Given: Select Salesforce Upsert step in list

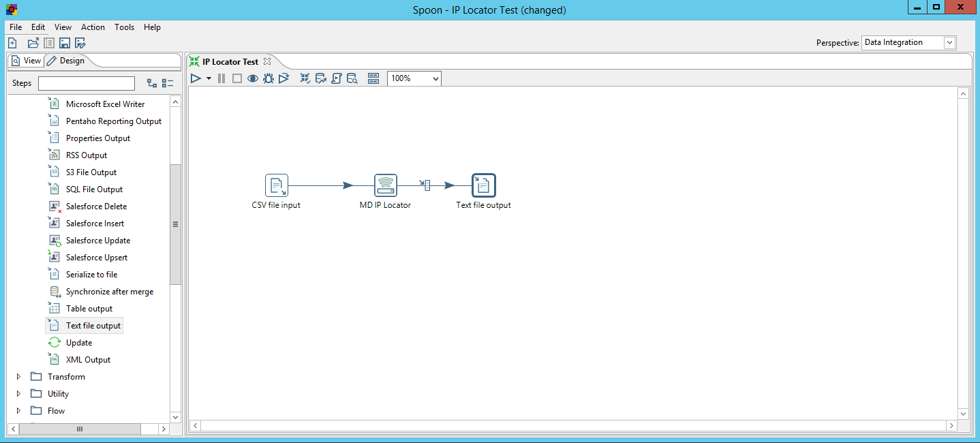Looking at the screenshot, I should [97, 258].
